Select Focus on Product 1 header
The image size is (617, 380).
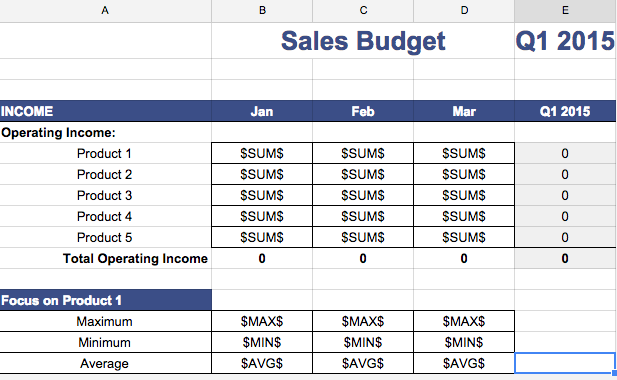click(x=105, y=301)
